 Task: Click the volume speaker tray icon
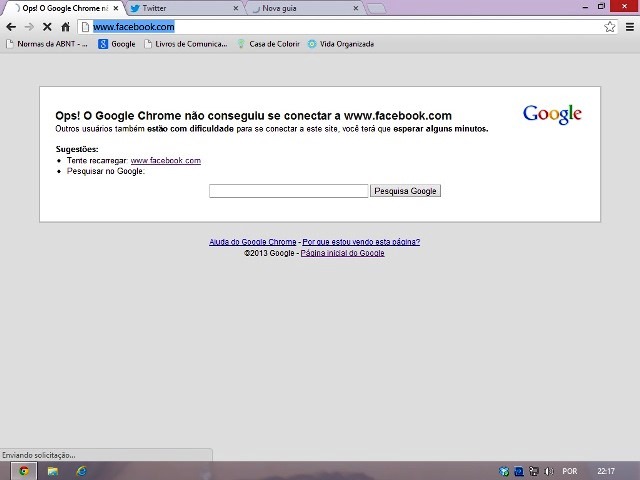click(549, 471)
